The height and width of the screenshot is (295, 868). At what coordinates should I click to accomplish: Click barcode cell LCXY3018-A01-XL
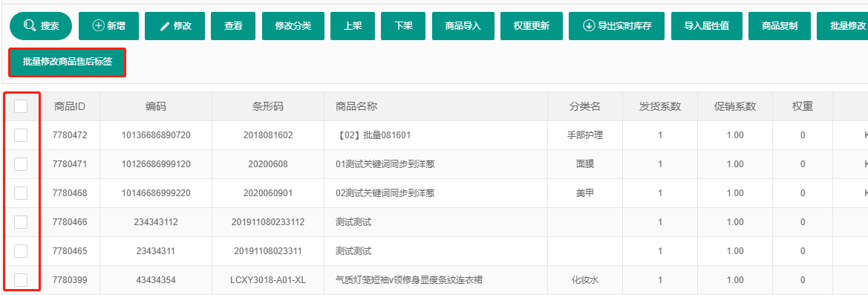[x=268, y=280]
